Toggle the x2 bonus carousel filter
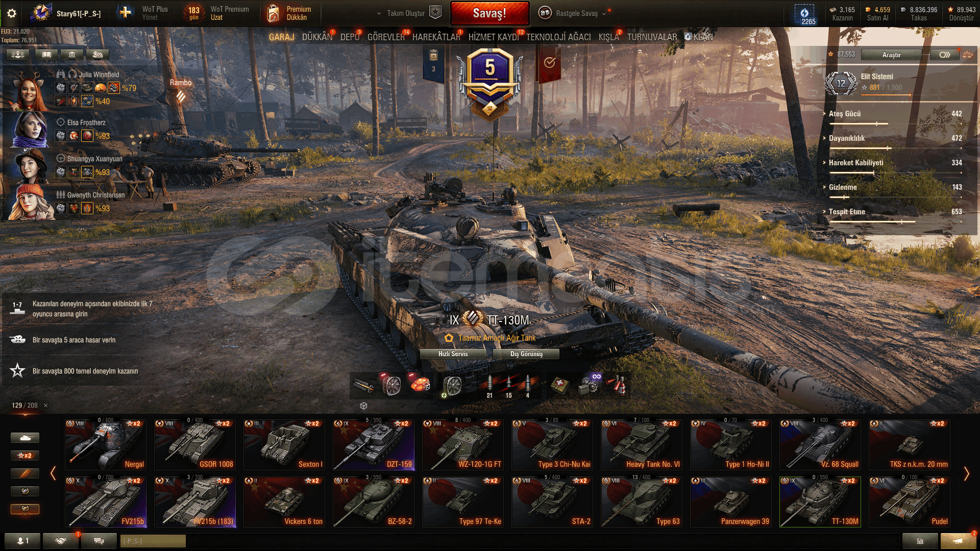 (25, 456)
